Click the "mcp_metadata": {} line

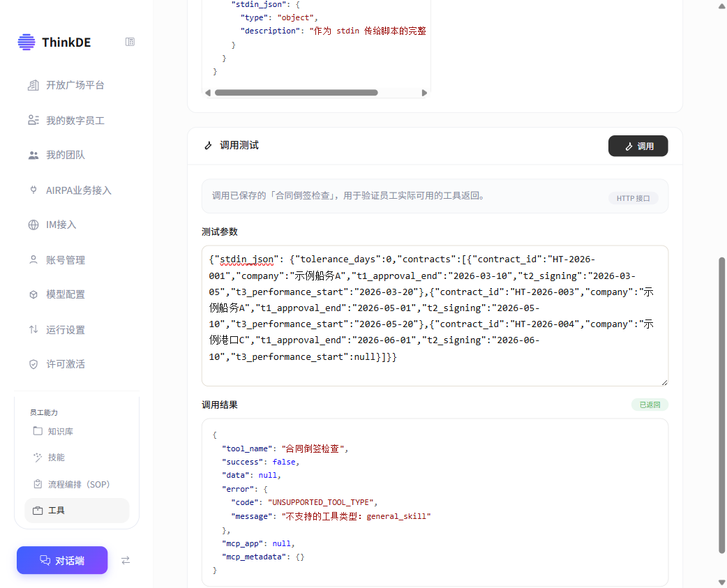click(x=263, y=557)
